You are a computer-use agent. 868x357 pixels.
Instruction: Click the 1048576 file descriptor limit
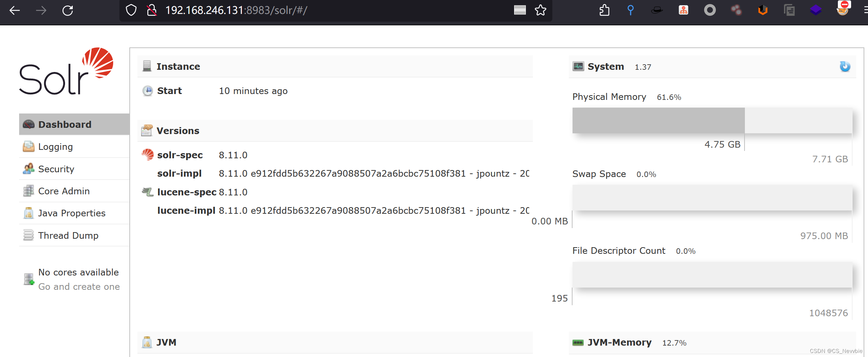[x=829, y=313]
